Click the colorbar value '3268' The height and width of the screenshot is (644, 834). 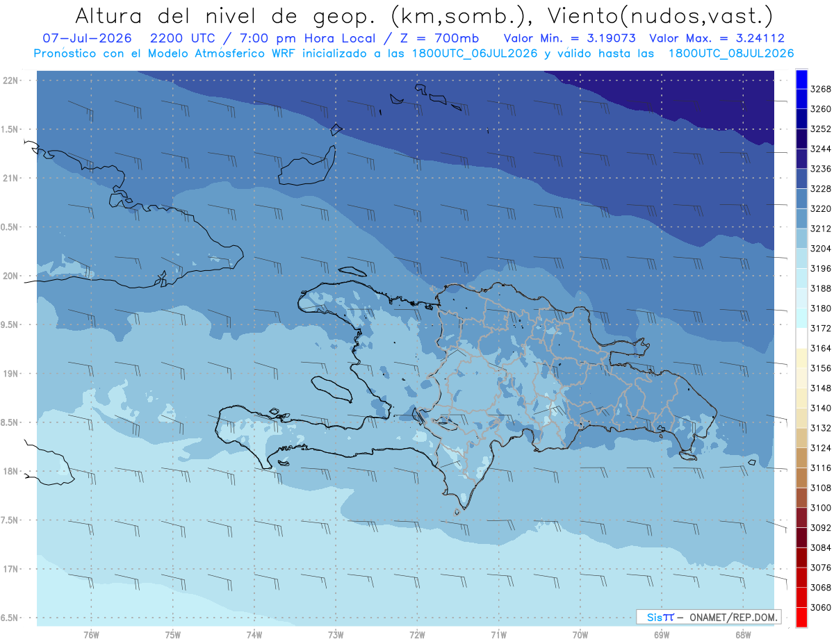click(x=820, y=89)
